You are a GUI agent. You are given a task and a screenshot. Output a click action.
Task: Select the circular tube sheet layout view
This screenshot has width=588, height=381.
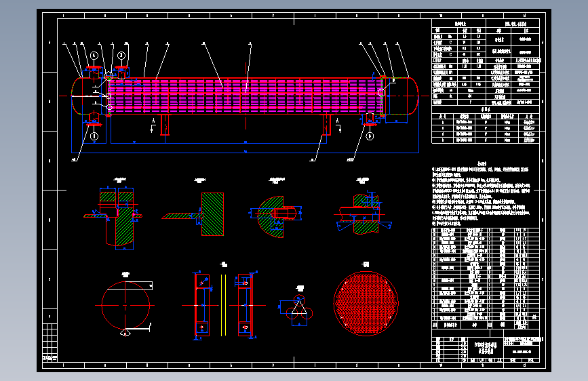(366, 303)
